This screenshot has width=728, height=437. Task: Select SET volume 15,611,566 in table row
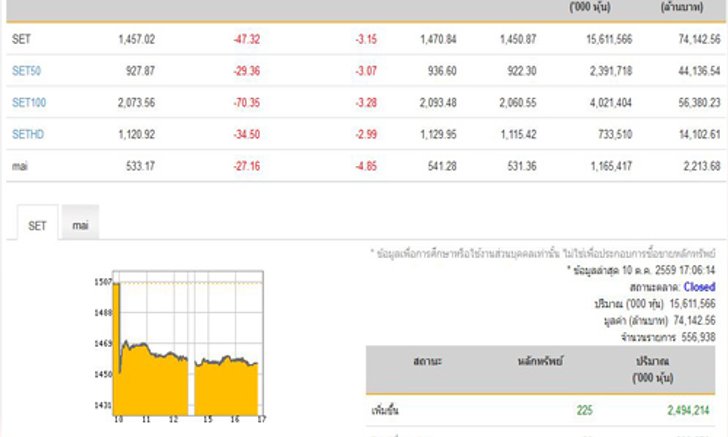609,39
